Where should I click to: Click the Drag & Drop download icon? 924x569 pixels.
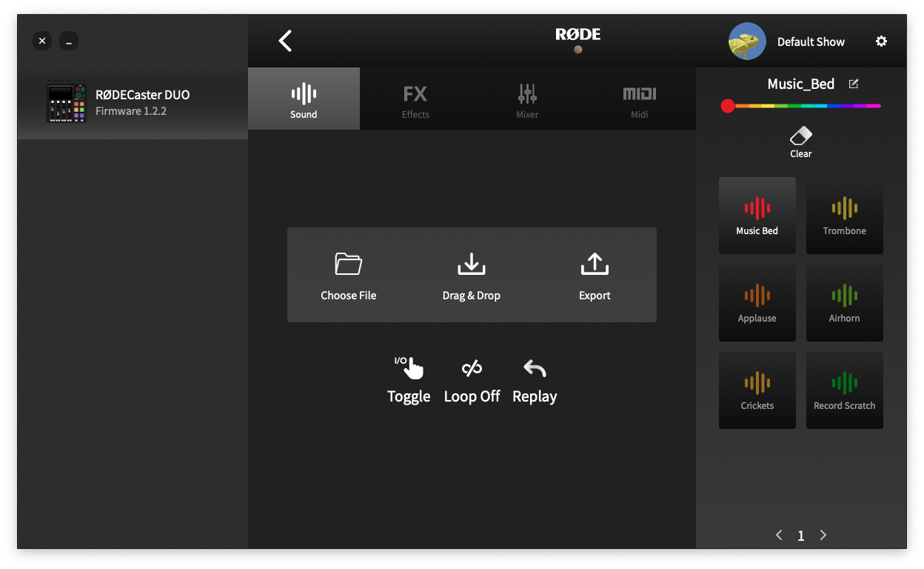pos(472,264)
